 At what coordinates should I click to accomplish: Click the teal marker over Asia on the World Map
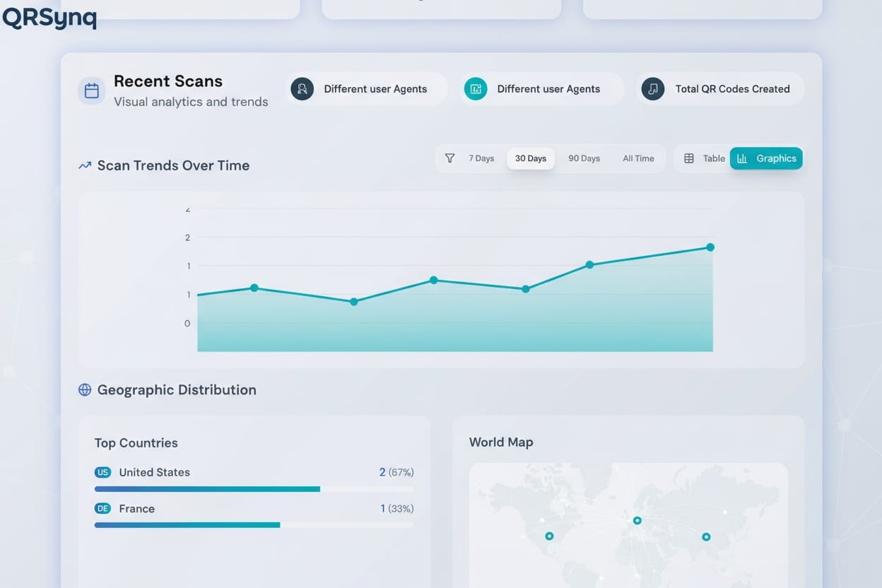pyautogui.click(x=706, y=537)
